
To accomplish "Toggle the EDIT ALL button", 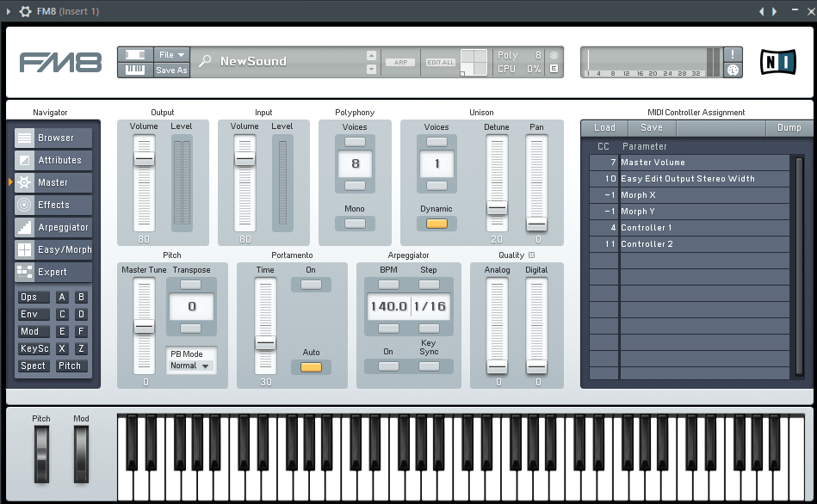I will 441,63.
